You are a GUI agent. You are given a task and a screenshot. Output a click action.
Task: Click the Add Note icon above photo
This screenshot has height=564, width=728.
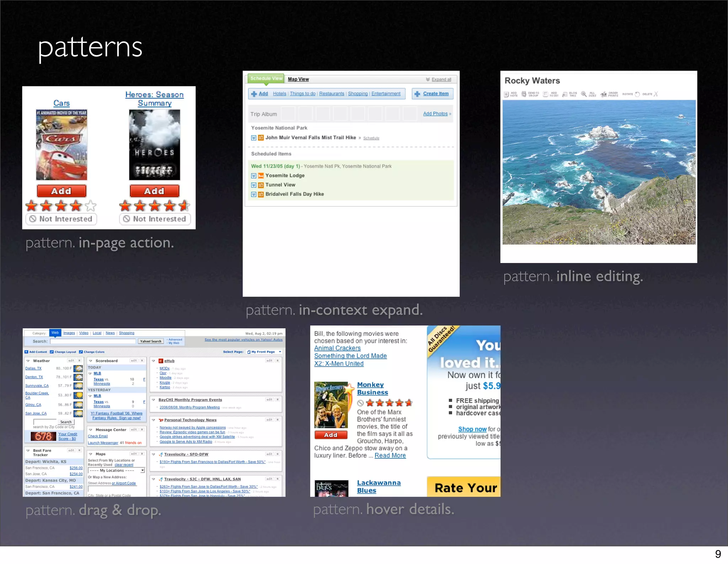(507, 94)
